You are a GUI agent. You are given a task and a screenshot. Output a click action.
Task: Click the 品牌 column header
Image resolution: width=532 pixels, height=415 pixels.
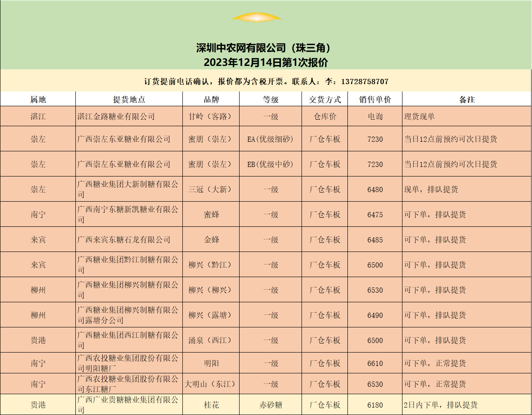(211, 99)
